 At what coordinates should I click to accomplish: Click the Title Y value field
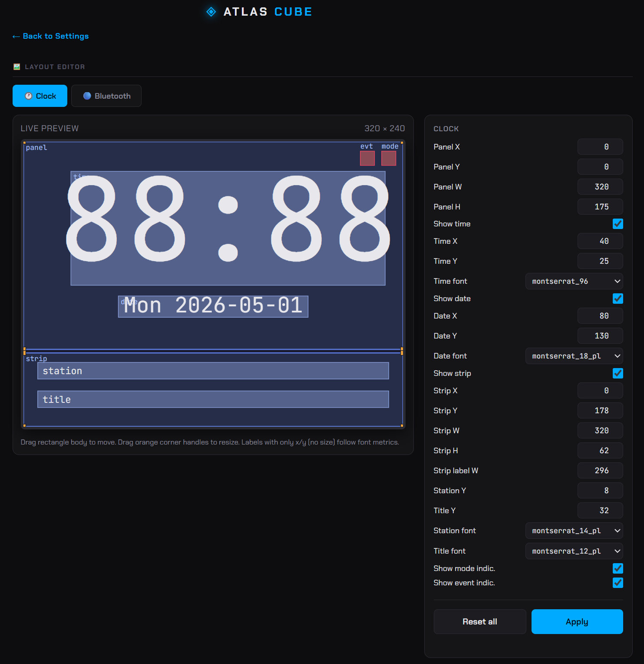pyautogui.click(x=600, y=511)
